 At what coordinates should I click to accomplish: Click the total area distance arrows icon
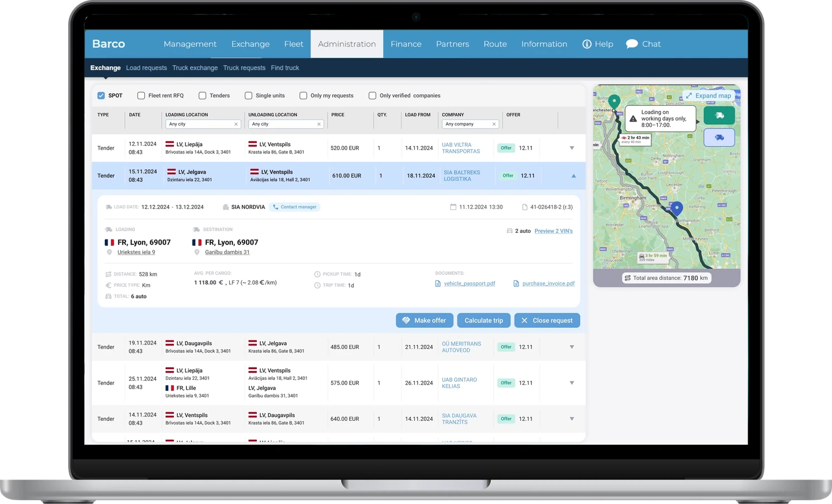(x=627, y=278)
